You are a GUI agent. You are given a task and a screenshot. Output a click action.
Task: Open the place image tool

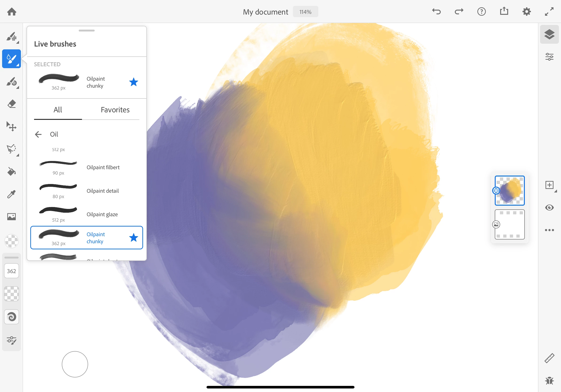(x=12, y=217)
